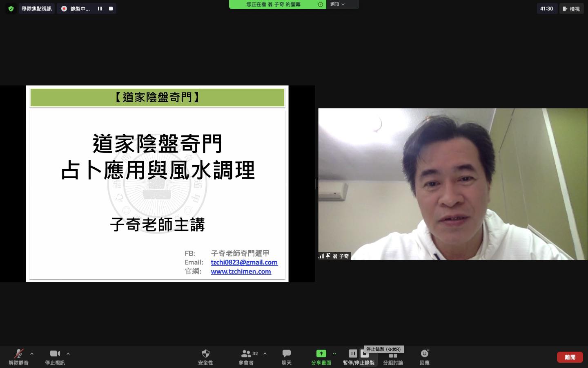Click the green Share Screen (分享畫面) icon
The height and width of the screenshot is (368, 588).
point(321,354)
